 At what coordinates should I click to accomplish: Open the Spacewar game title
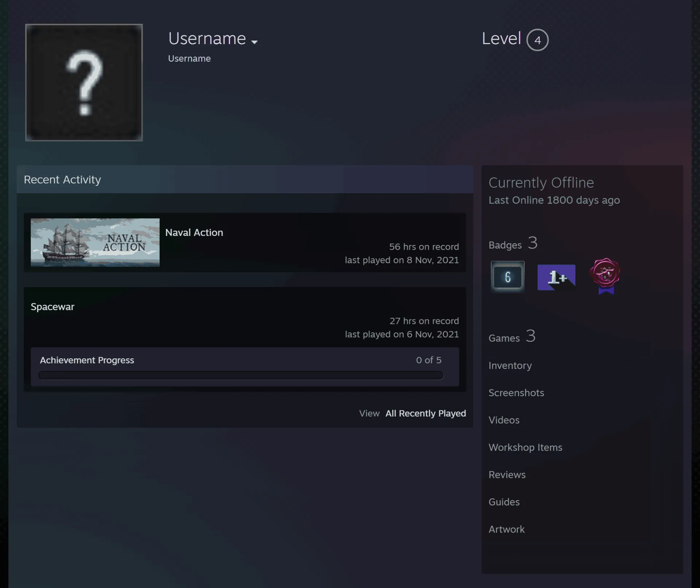[52, 307]
